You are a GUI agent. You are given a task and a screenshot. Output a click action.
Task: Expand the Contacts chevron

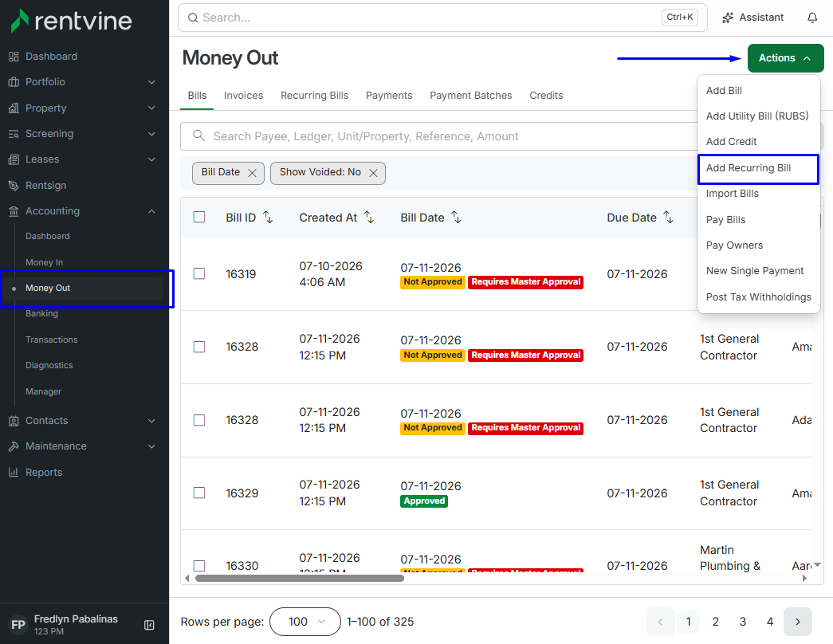(x=151, y=421)
